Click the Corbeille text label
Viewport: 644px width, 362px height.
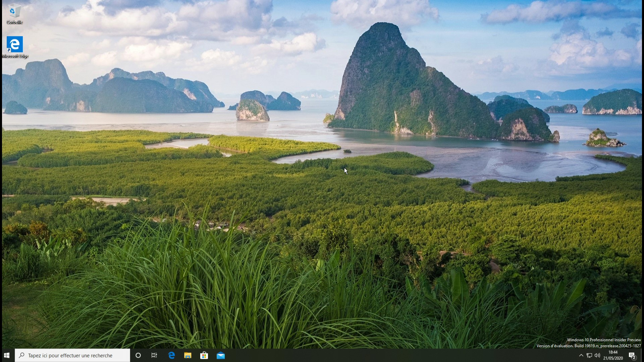[14, 22]
